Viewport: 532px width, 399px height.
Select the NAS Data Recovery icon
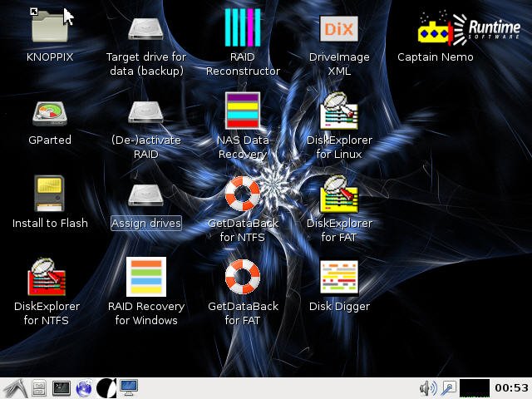pyautogui.click(x=243, y=111)
